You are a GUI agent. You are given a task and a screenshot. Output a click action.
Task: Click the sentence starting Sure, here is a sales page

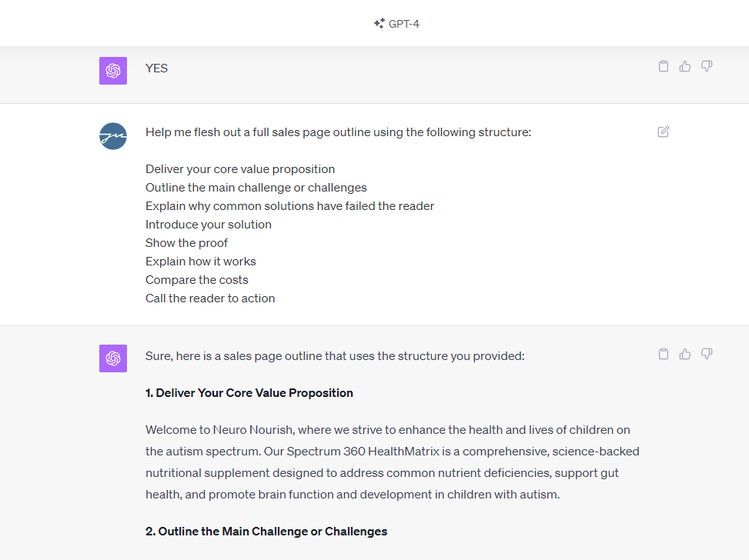coord(335,356)
